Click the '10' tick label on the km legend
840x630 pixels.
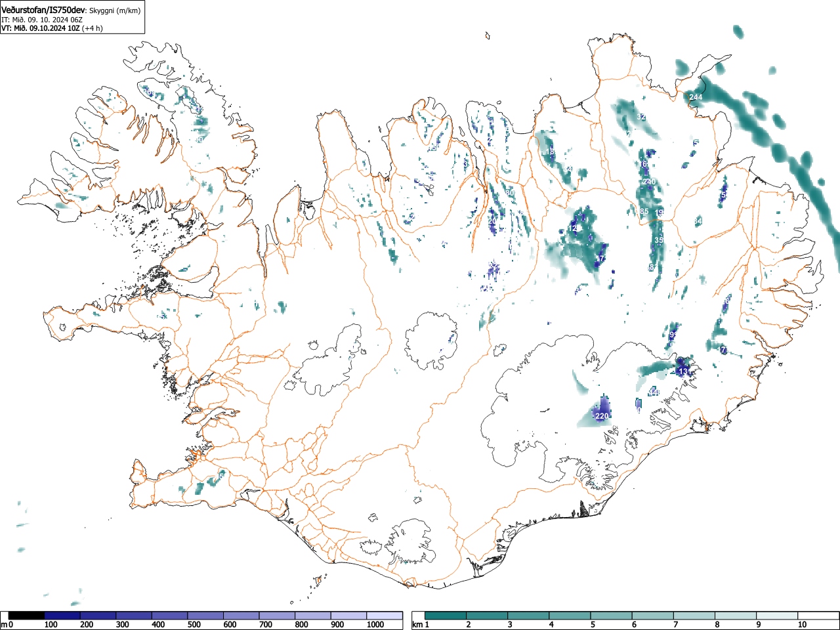click(802, 625)
